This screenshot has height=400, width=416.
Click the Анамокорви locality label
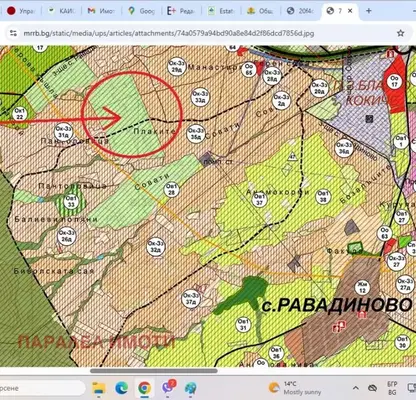278,192
